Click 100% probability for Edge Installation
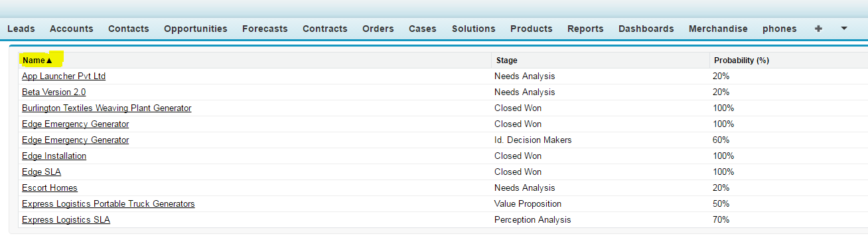Viewport: 868px width, 250px height. point(723,156)
